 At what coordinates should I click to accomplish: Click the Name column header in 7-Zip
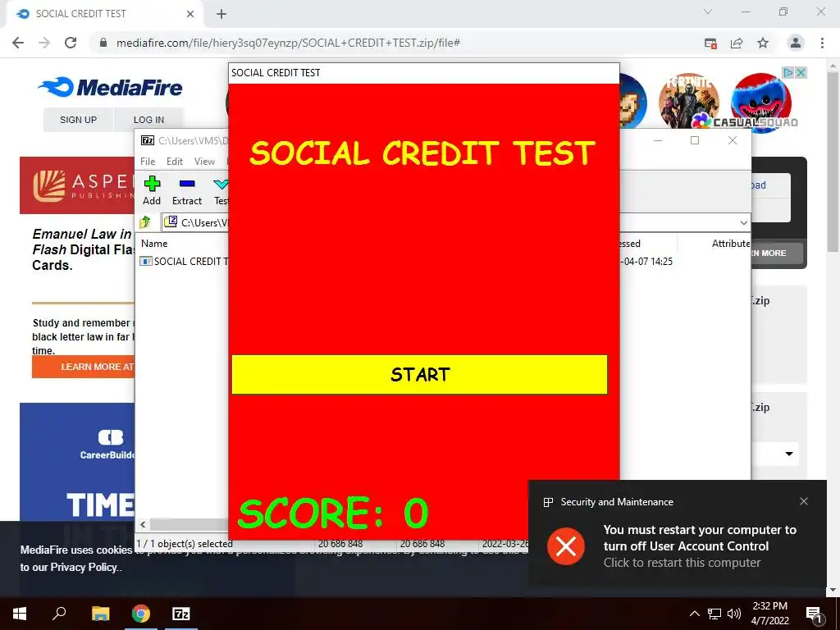(x=154, y=243)
